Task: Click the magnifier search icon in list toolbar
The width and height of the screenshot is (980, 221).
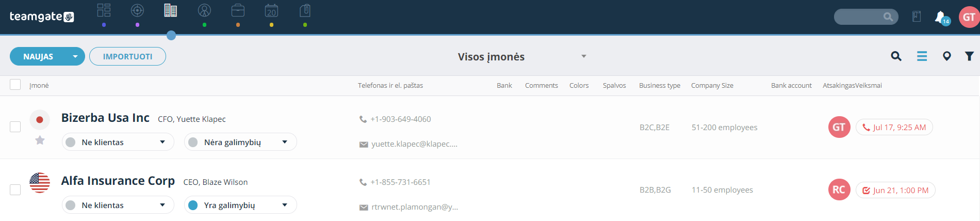Action: 896,56
